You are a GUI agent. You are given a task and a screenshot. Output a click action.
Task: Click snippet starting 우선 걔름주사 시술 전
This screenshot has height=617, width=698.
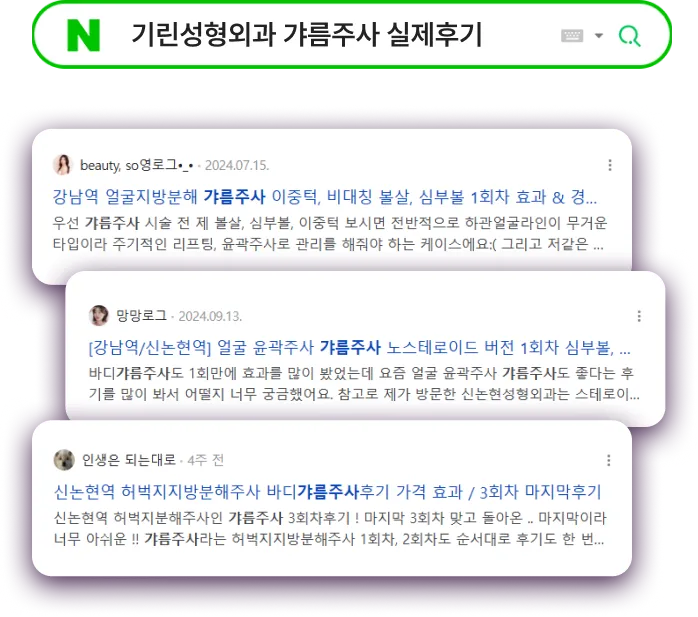[x=329, y=233]
